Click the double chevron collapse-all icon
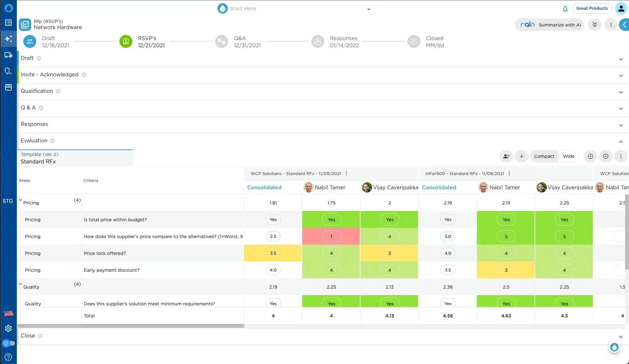629x364 pixels. pyautogui.click(x=594, y=25)
